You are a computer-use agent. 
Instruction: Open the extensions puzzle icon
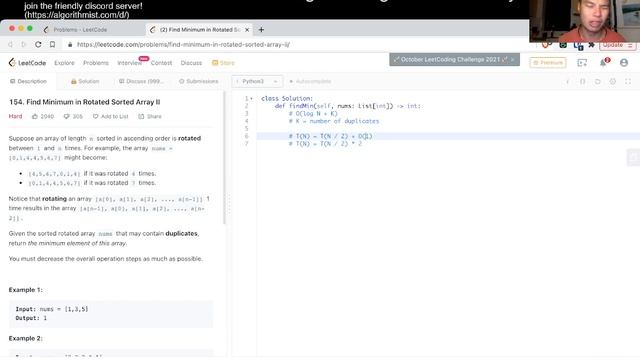pos(591,45)
